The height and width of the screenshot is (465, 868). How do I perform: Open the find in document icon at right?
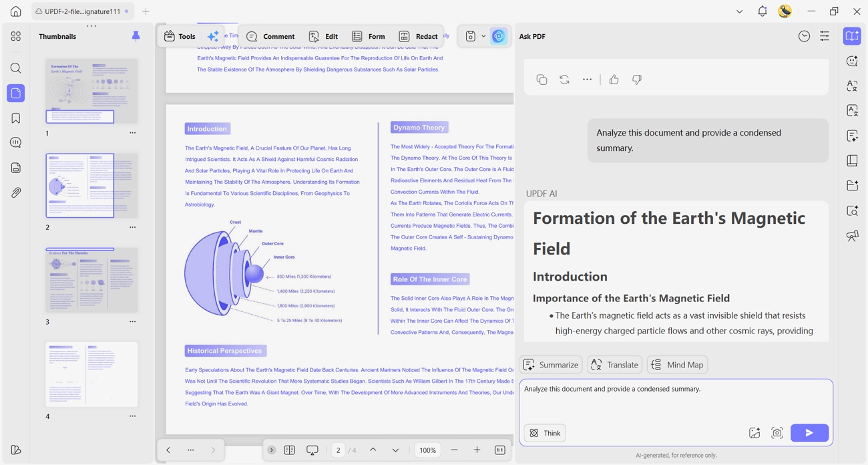(x=853, y=210)
